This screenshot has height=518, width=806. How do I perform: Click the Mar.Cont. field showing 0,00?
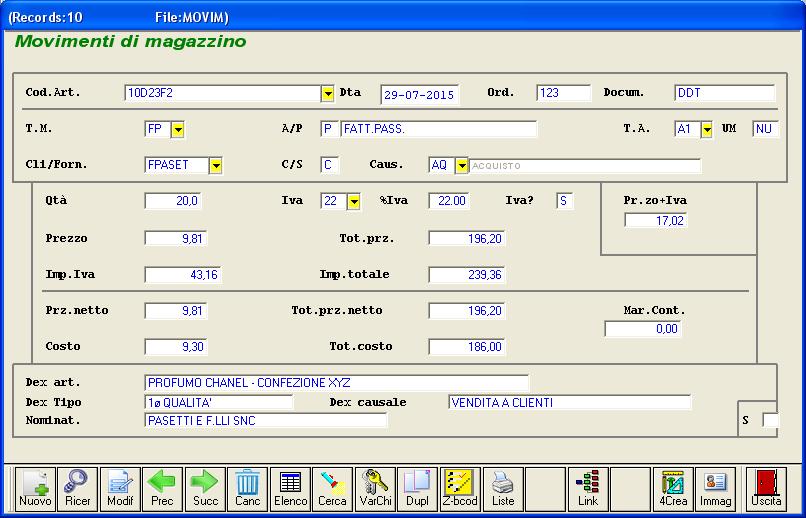point(643,329)
